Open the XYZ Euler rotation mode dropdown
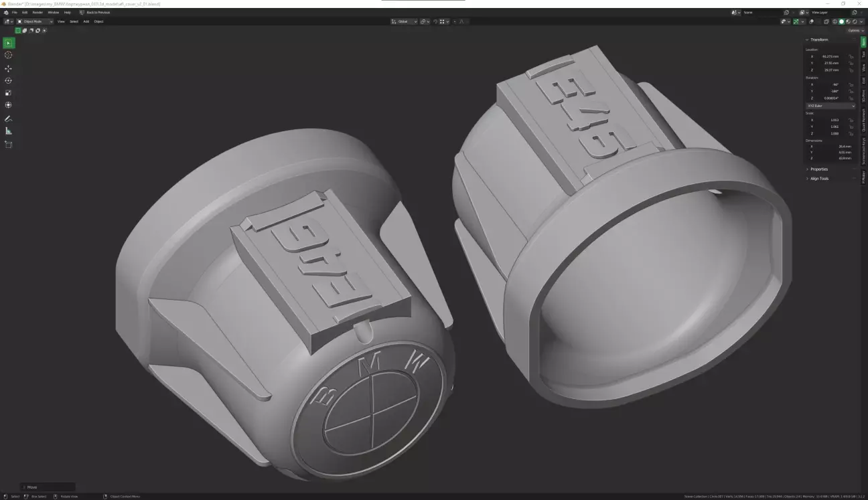This screenshot has height=500, width=868. click(x=830, y=106)
